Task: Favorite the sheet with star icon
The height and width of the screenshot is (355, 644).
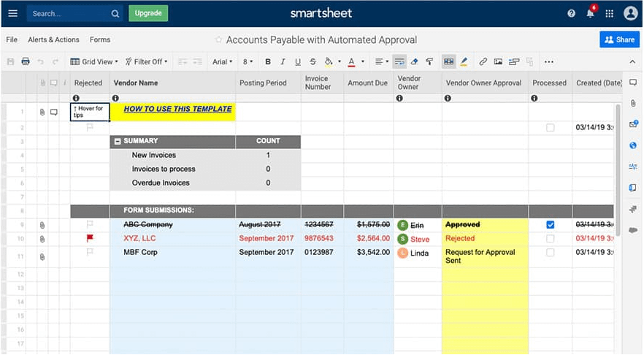Action: (218, 40)
